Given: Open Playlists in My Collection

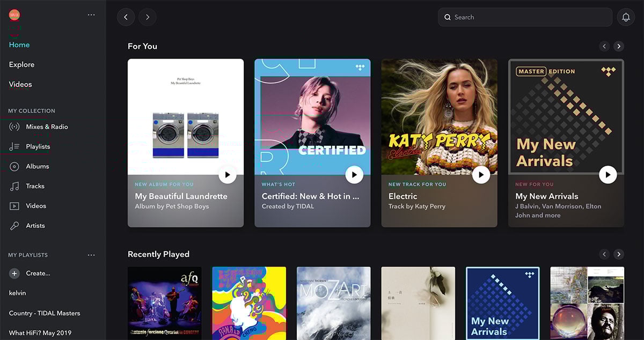Looking at the screenshot, I should [x=38, y=146].
